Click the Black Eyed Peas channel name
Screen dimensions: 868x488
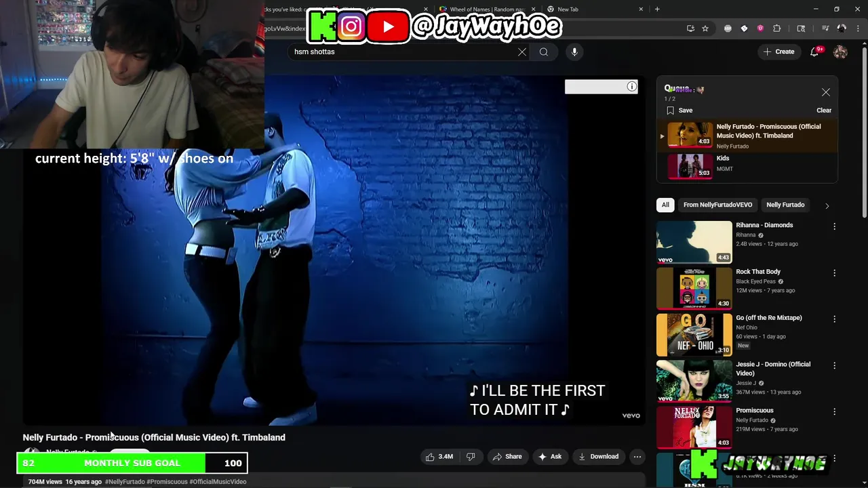pos(756,281)
